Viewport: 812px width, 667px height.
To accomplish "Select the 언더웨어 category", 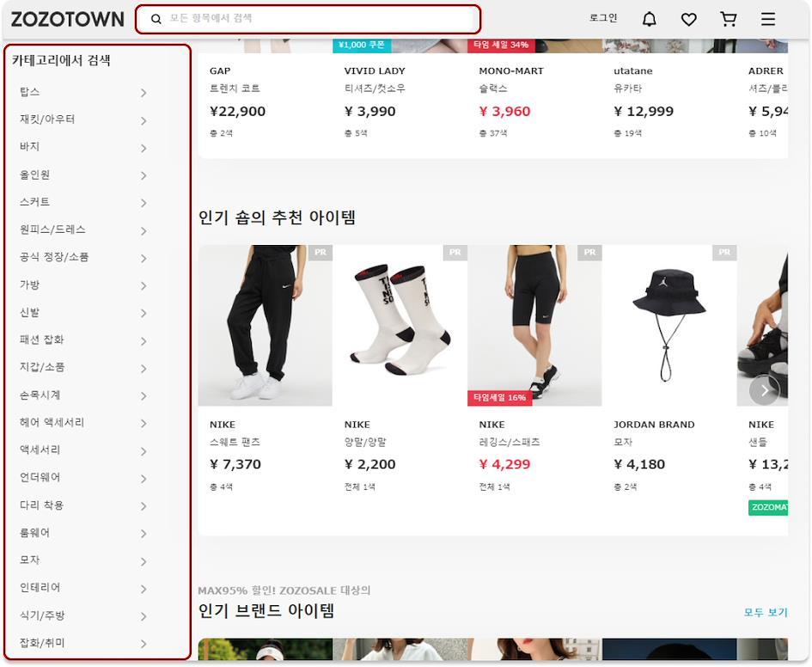I will pos(40,477).
